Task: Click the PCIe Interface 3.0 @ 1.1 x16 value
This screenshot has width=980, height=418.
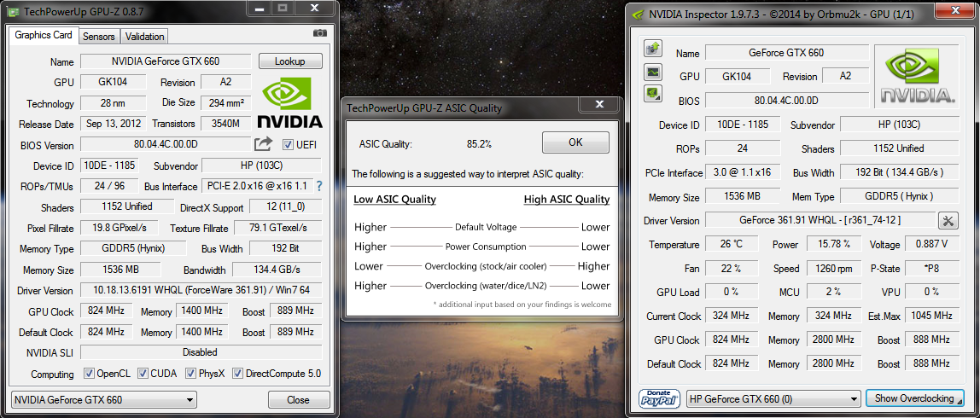Action: (742, 171)
